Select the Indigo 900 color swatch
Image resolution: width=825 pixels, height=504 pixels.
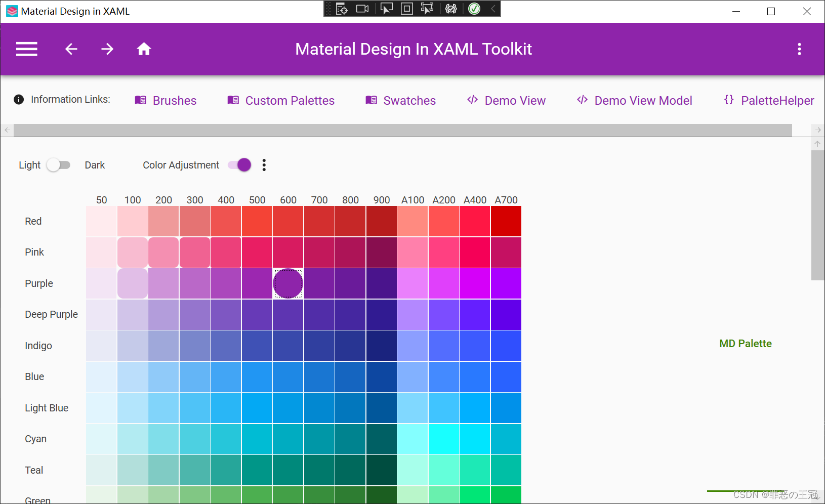pyautogui.click(x=382, y=346)
